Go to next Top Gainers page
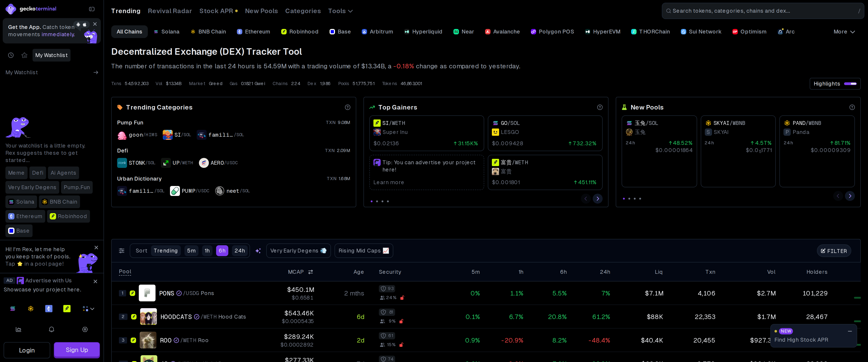Image resolution: width=868 pixels, height=362 pixels. [x=598, y=198]
